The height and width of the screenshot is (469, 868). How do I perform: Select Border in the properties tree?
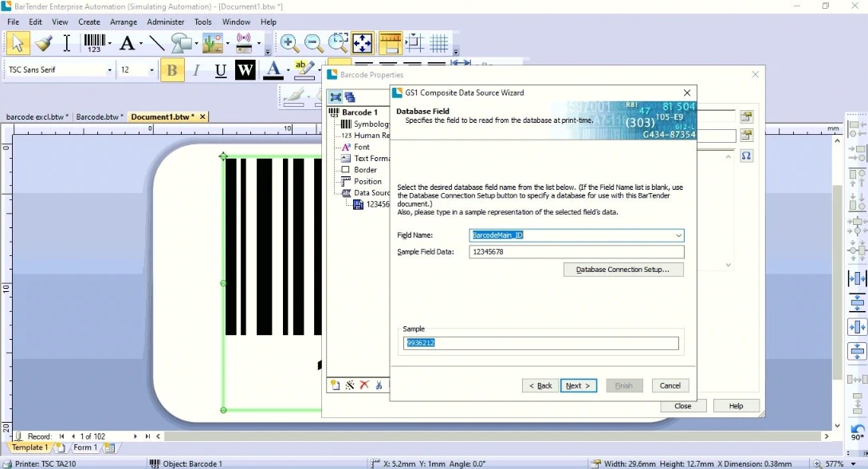365,170
